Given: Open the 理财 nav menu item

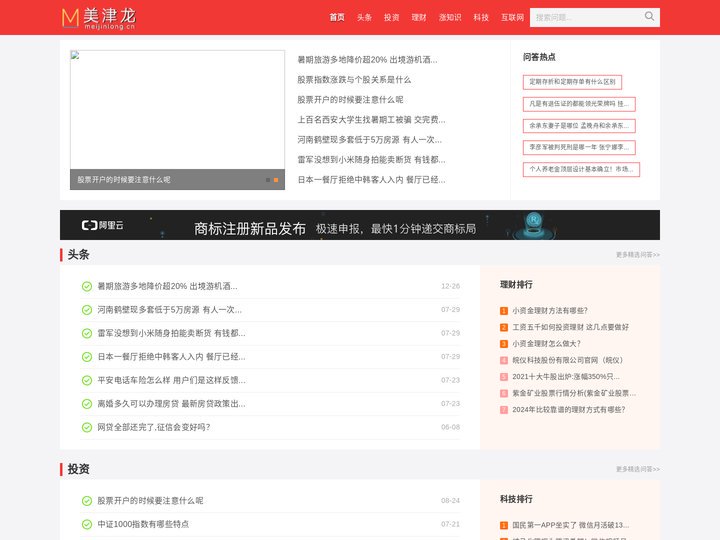Looking at the screenshot, I should 419,17.
